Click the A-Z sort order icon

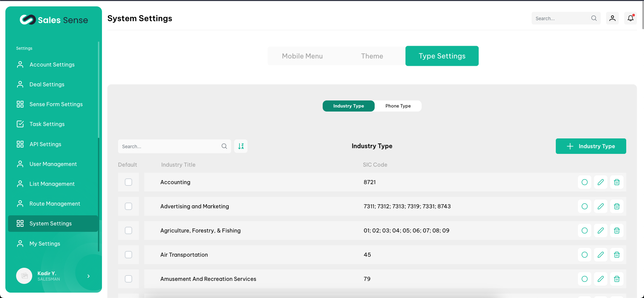241,146
